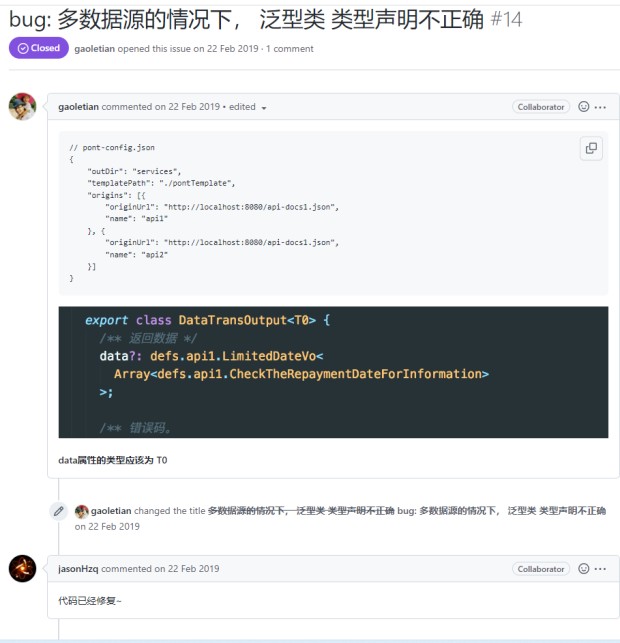This screenshot has width=620, height=643.
Task: Click Collaborator badge on jasonHzq's comment
Action: (x=541, y=569)
